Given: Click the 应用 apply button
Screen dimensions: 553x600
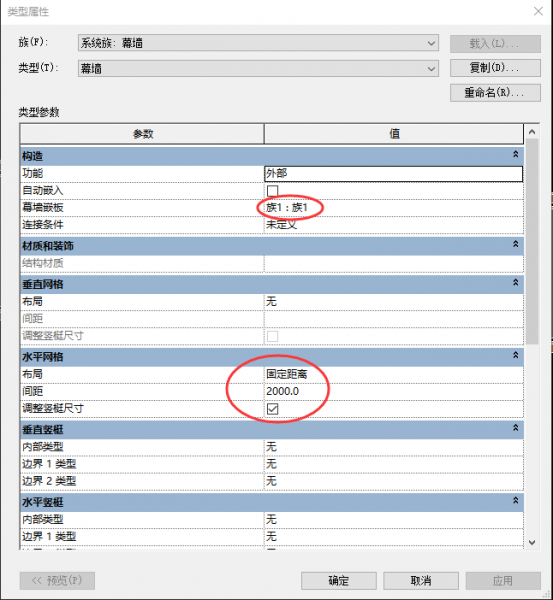Looking at the screenshot, I should [x=503, y=581].
